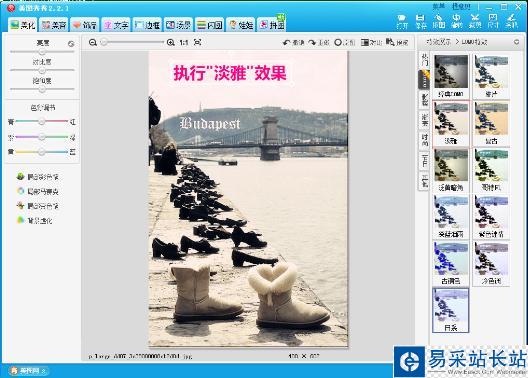The image size is (528, 378).
Task: Reset adjustments with the icon beside 亮度
Action: point(71,44)
